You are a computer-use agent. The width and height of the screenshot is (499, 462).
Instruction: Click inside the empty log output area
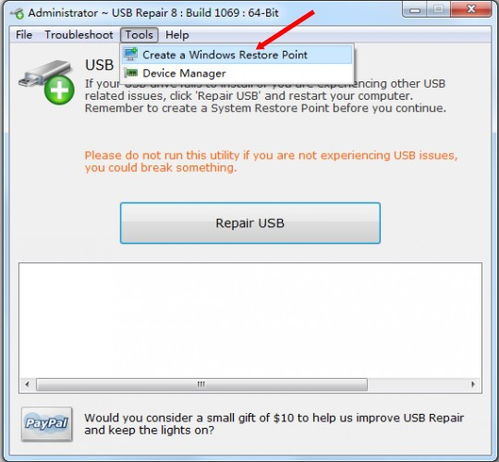click(x=250, y=321)
